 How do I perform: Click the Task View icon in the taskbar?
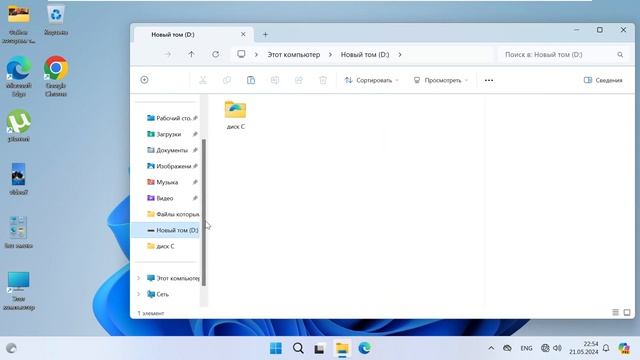click(320, 348)
